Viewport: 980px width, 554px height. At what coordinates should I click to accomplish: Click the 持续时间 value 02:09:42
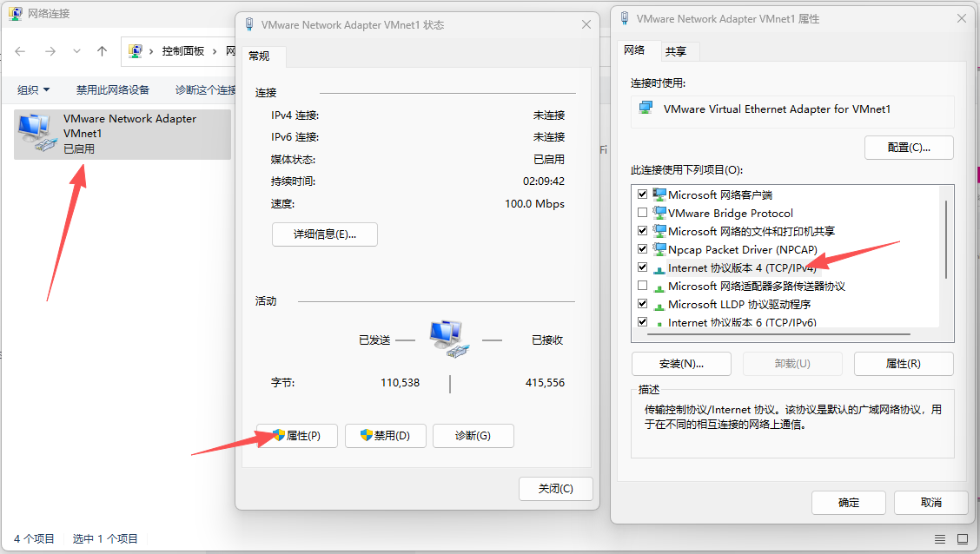(543, 181)
